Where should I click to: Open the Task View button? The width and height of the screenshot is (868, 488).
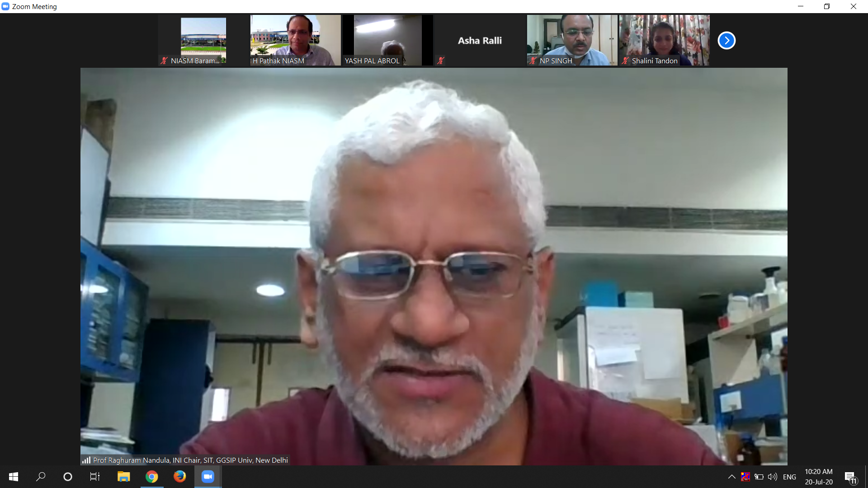pos(95,477)
